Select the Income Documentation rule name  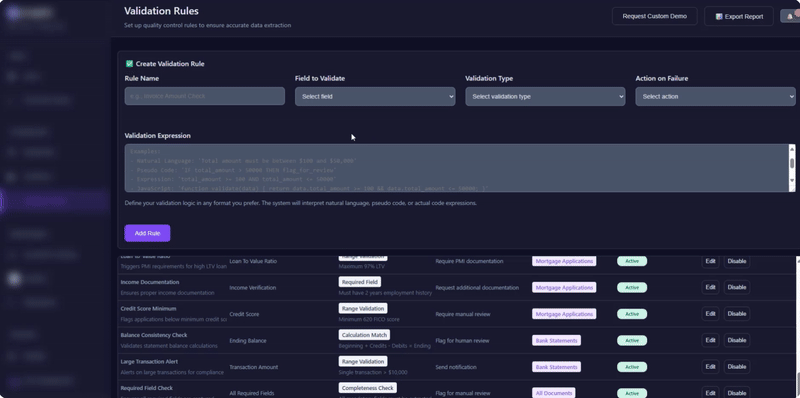(x=149, y=282)
